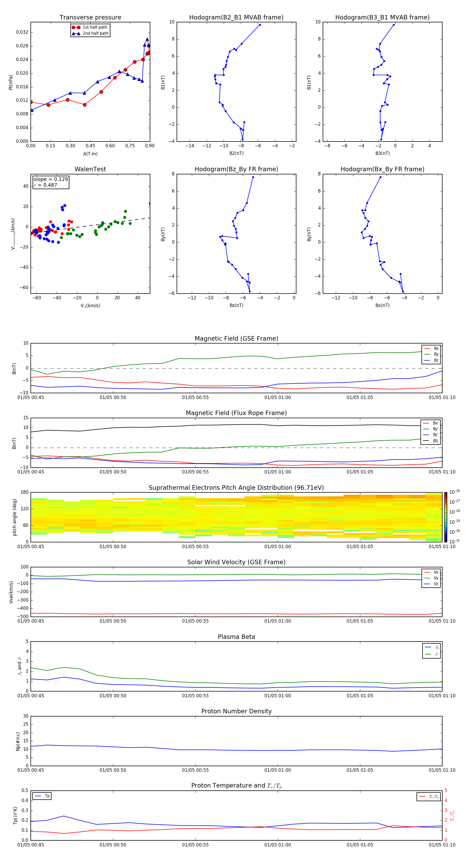Click the Vx legend entry in velocity plot
Screen dimensions: 473x868
[x=431, y=573]
